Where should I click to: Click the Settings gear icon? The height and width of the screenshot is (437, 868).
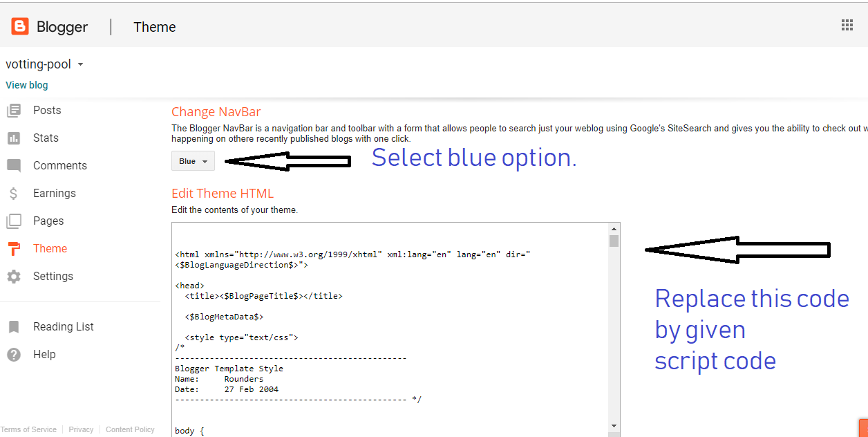click(x=14, y=277)
